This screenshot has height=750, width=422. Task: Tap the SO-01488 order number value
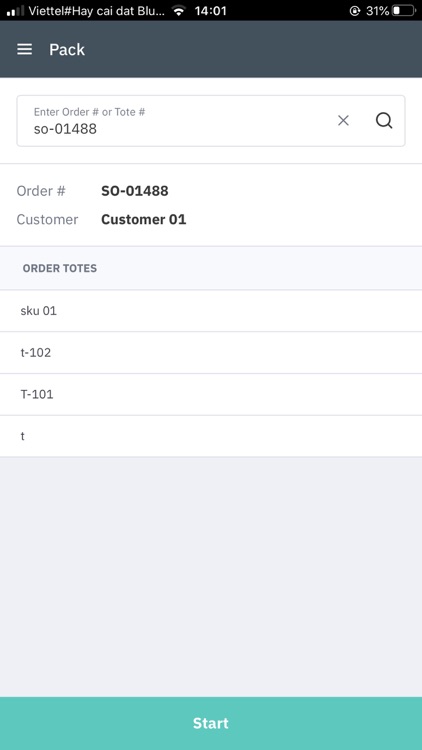135,191
